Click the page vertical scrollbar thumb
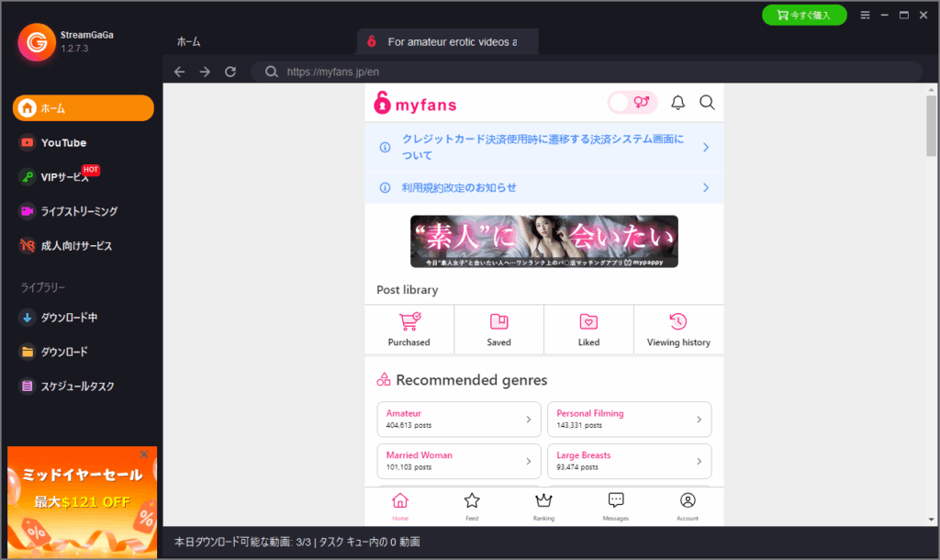This screenshot has height=560, width=940. tap(931, 125)
